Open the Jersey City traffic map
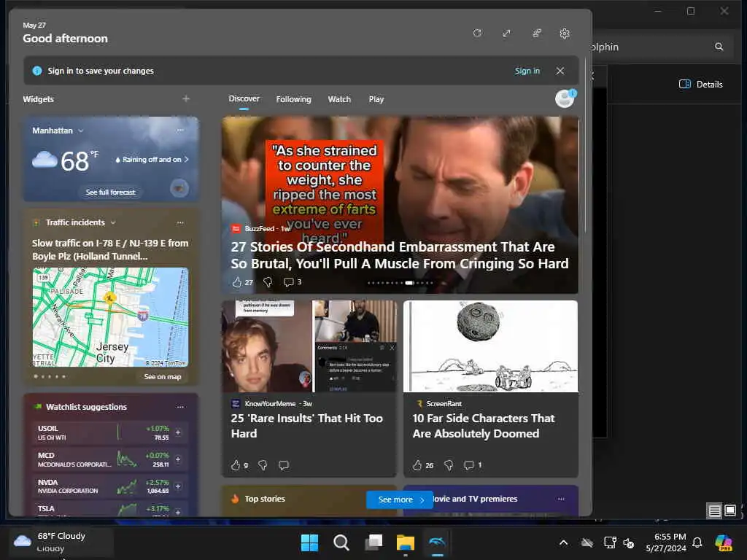747x560 pixels. pyautogui.click(x=111, y=317)
